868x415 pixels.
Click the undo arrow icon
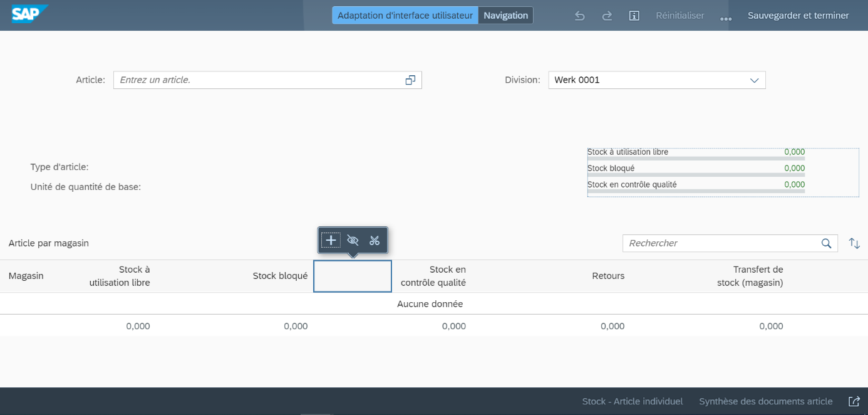(x=580, y=16)
